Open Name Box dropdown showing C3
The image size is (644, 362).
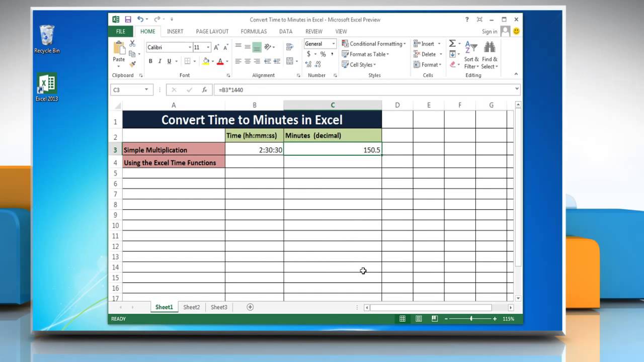click(146, 90)
